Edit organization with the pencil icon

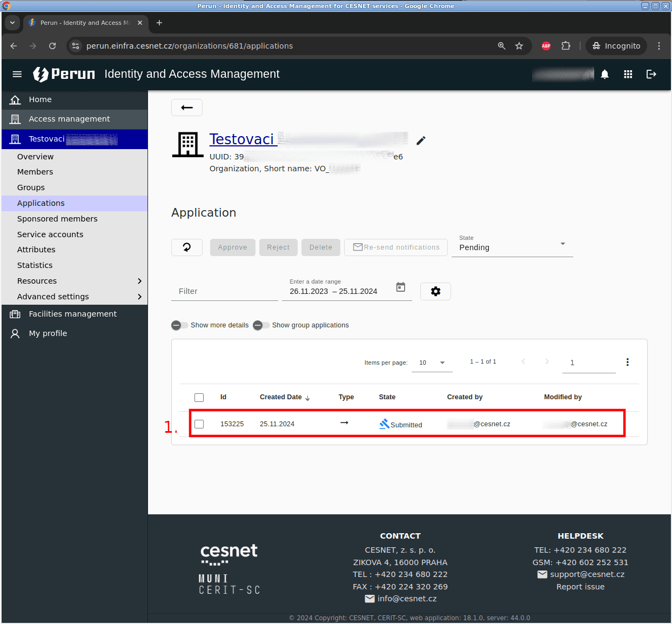pos(421,140)
